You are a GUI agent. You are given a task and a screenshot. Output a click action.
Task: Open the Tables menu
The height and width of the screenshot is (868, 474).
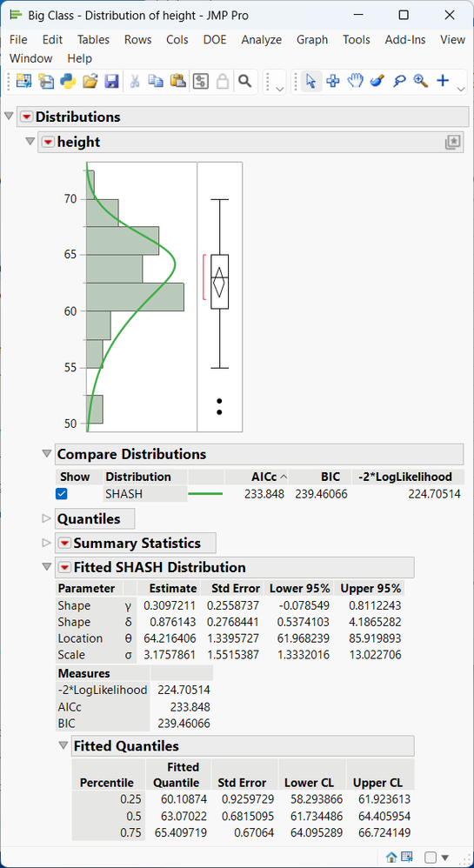pos(93,40)
